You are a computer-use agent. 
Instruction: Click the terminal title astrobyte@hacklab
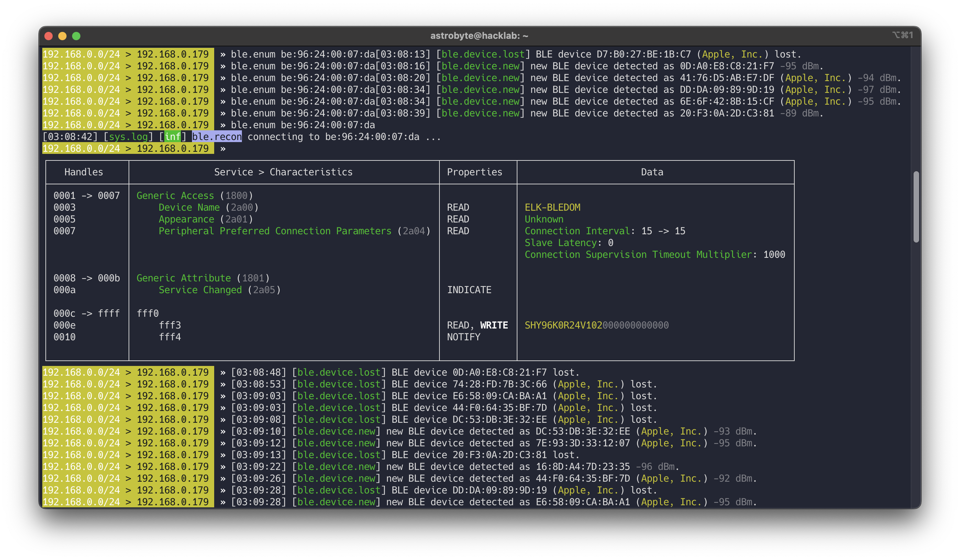[x=479, y=36]
